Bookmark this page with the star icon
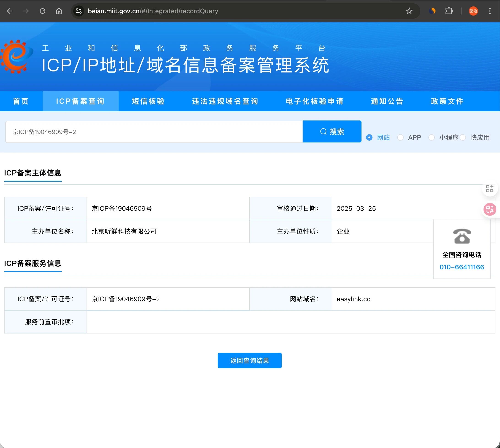 tap(409, 11)
